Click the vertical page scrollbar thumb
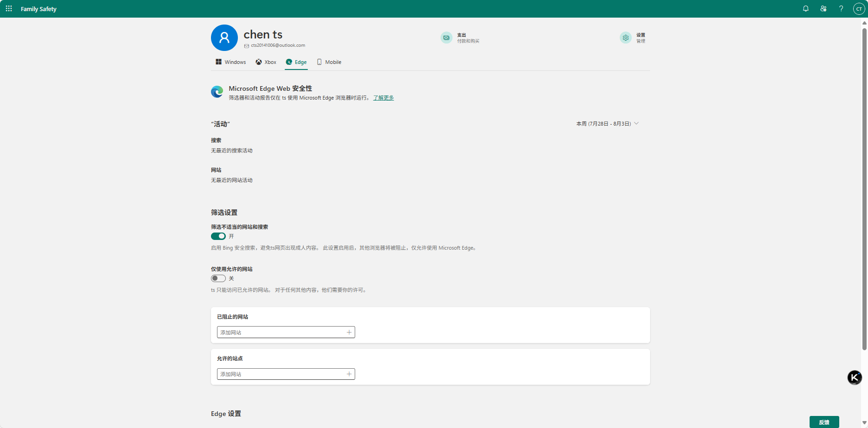 864,189
